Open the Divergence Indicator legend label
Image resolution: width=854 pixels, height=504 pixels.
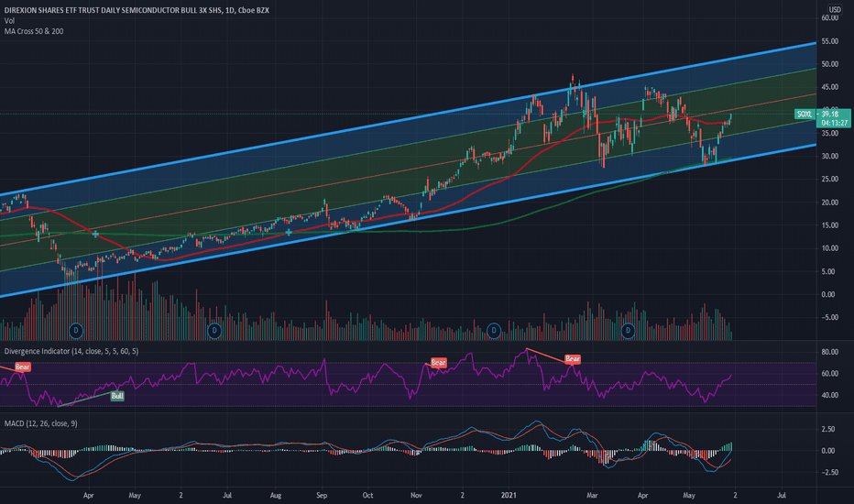tap(71, 351)
